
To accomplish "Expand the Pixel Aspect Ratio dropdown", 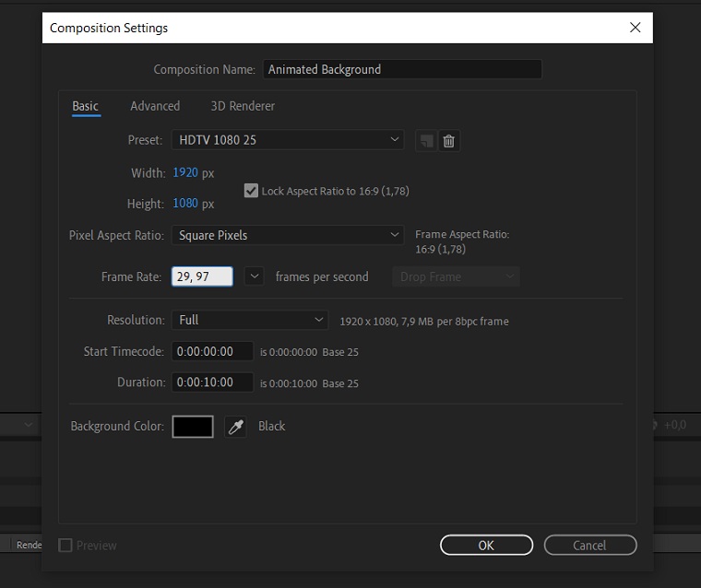I will [x=287, y=235].
